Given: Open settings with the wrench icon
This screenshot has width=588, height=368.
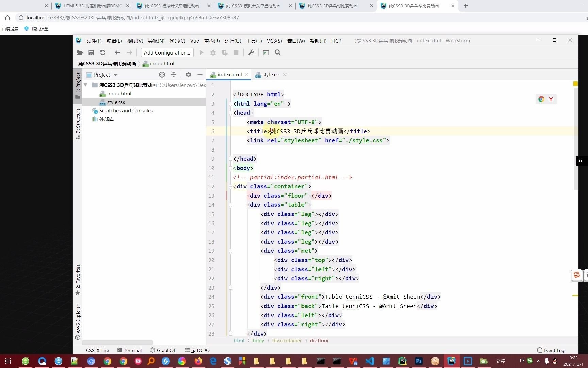Looking at the screenshot, I should 251,52.
